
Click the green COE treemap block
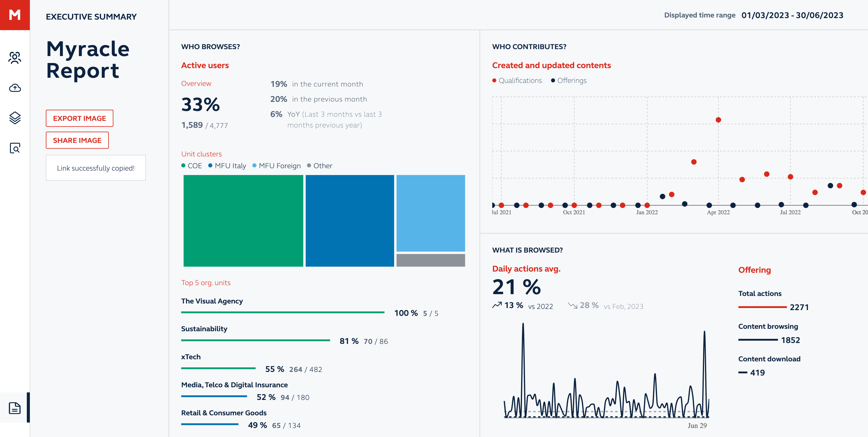[x=243, y=221]
